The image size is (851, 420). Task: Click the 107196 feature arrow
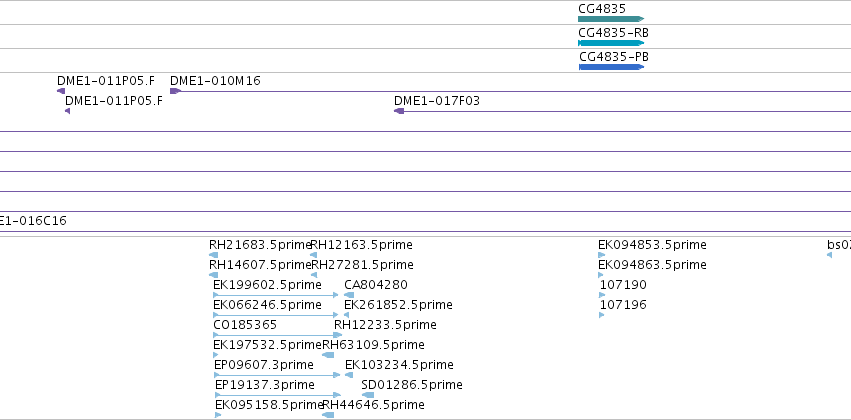(x=601, y=315)
